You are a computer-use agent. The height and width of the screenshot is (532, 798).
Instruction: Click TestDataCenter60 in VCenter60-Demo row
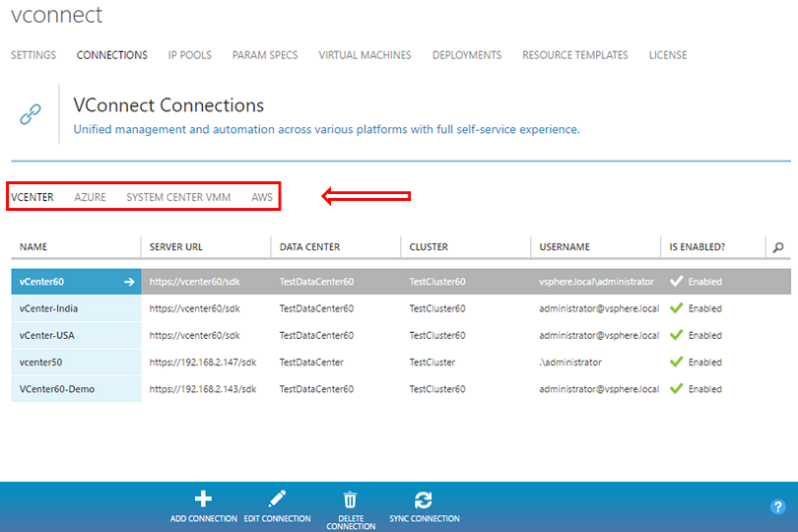tap(316, 389)
